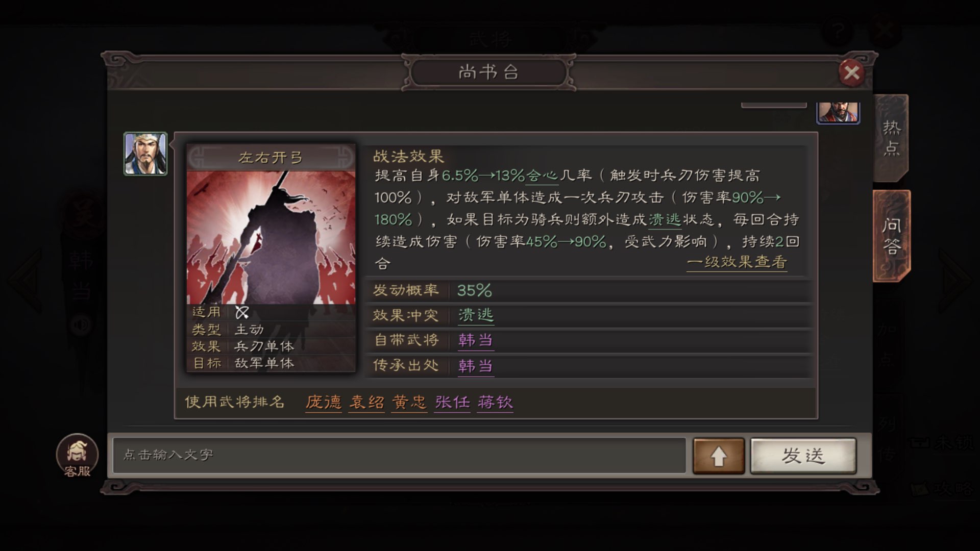Expand 一级效果查看 effect details
Viewport: 980px width, 551px height.
point(737,262)
